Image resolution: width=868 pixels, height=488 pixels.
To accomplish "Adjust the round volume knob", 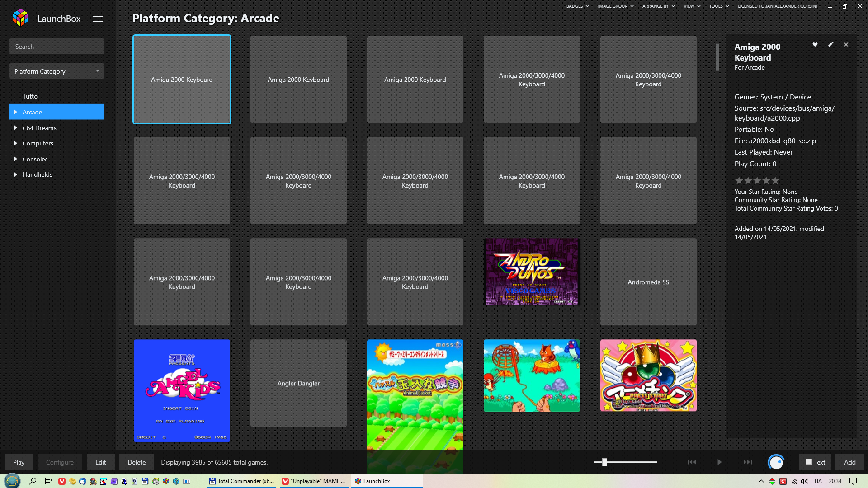I will 776,462.
